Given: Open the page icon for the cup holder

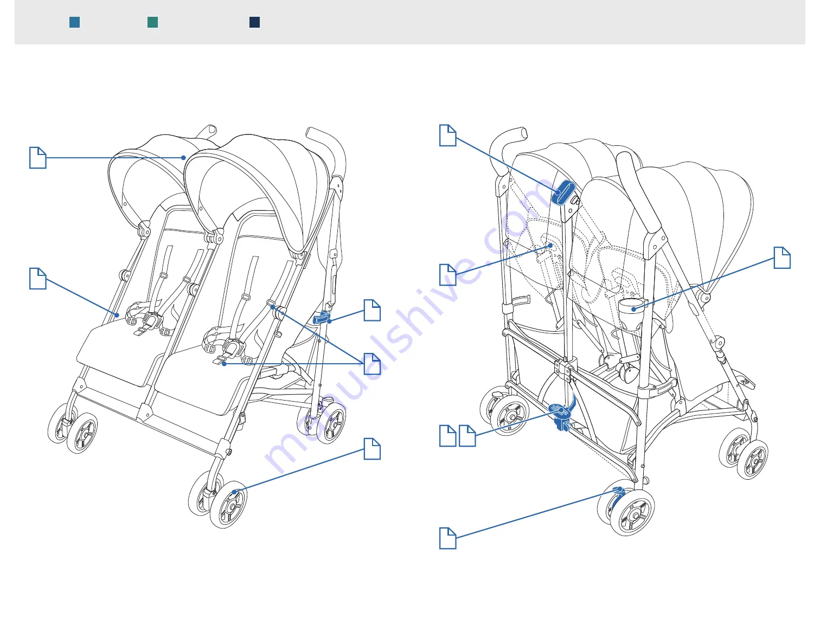Looking at the screenshot, I should coord(782,257).
